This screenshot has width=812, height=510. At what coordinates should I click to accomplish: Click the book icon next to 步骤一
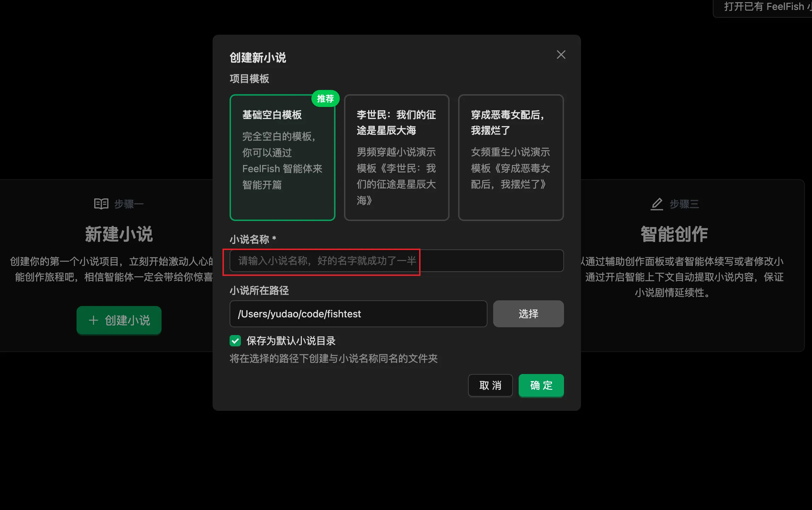pos(101,204)
